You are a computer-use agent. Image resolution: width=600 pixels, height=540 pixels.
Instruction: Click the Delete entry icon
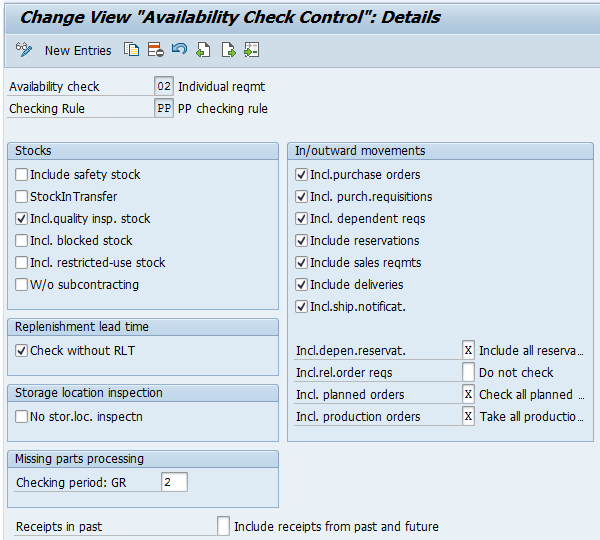tap(156, 50)
